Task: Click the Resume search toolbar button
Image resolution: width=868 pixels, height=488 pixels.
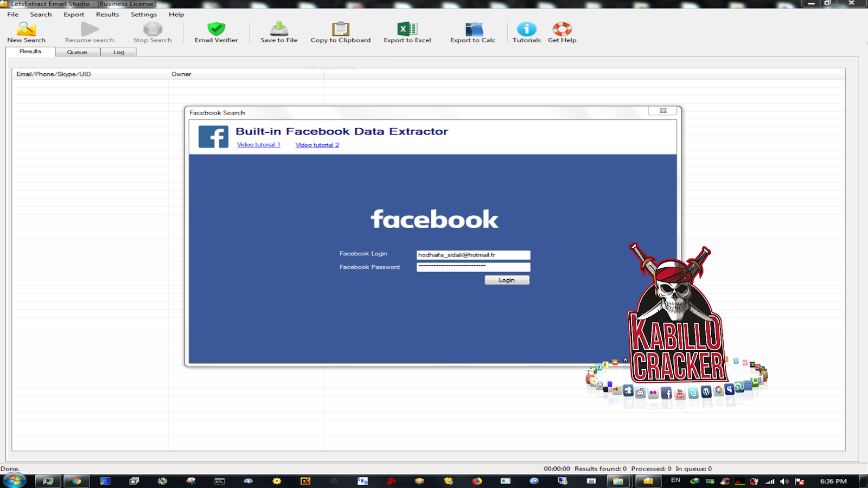Action: 90,32
